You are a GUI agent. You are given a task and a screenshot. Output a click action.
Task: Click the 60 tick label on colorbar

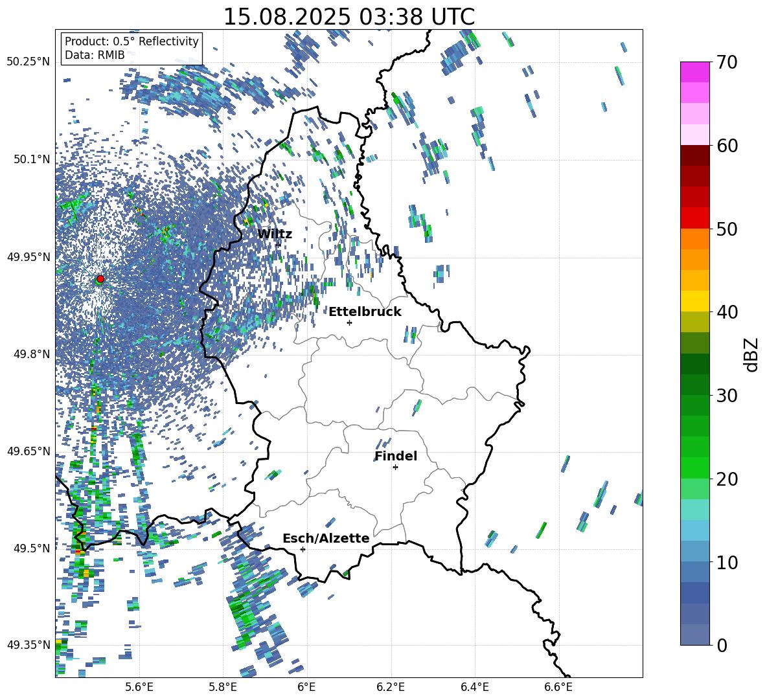(x=726, y=146)
